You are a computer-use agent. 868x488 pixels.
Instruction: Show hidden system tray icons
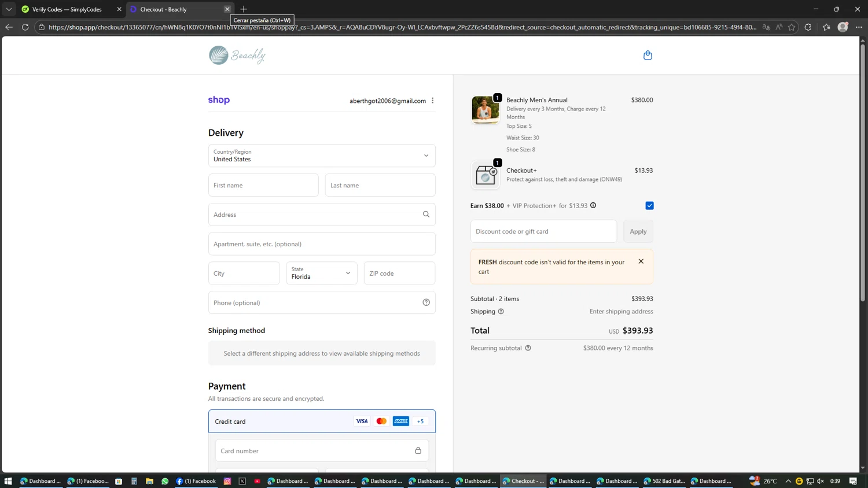click(x=788, y=481)
